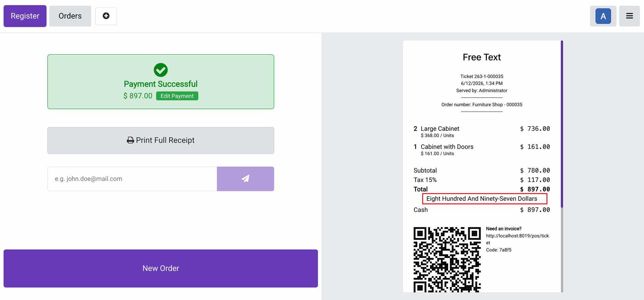The height and width of the screenshot is (300, 644).
Task: Start a New Order
Action: pyautogui.click(x=161, y=268)
